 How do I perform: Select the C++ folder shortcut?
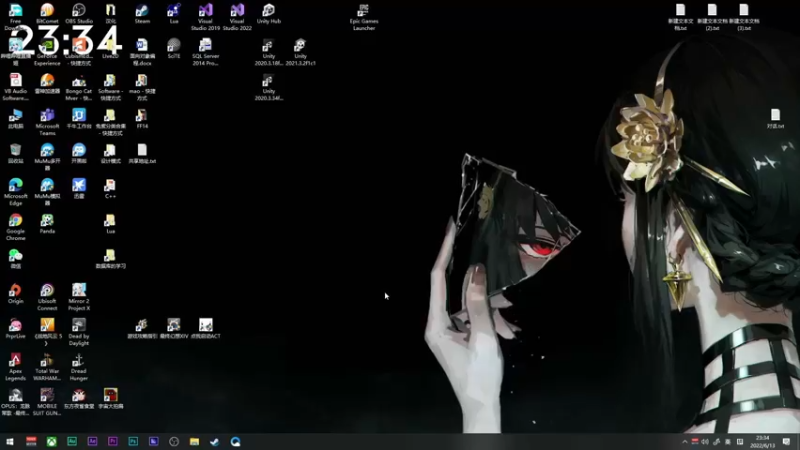[x=110, y=189]
